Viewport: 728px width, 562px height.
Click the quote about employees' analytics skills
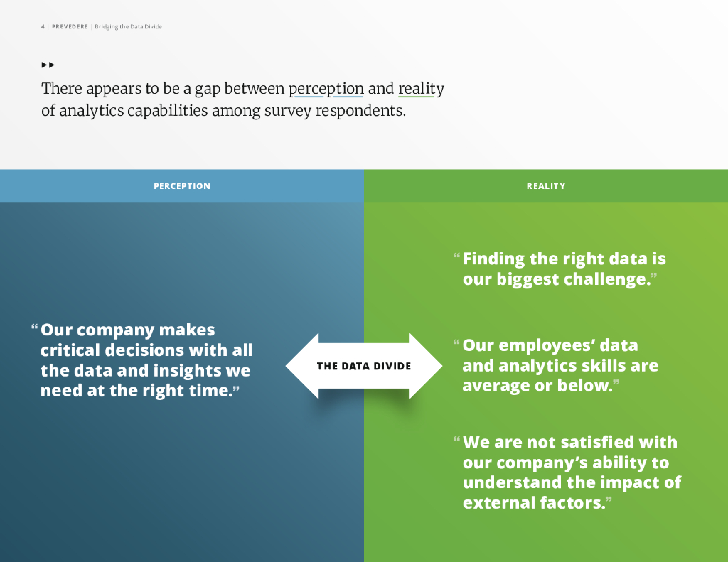point(560,365)
